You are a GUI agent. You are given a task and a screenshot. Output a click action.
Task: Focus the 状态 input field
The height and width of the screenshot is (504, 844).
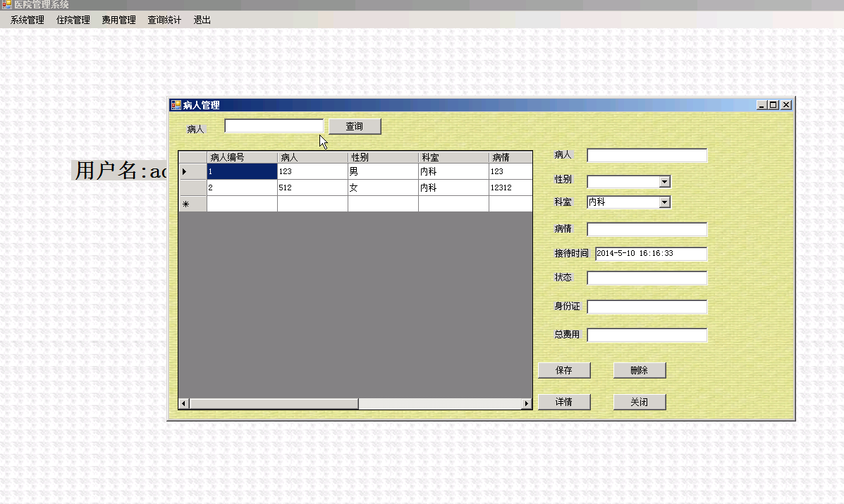(x=647, y=278)
